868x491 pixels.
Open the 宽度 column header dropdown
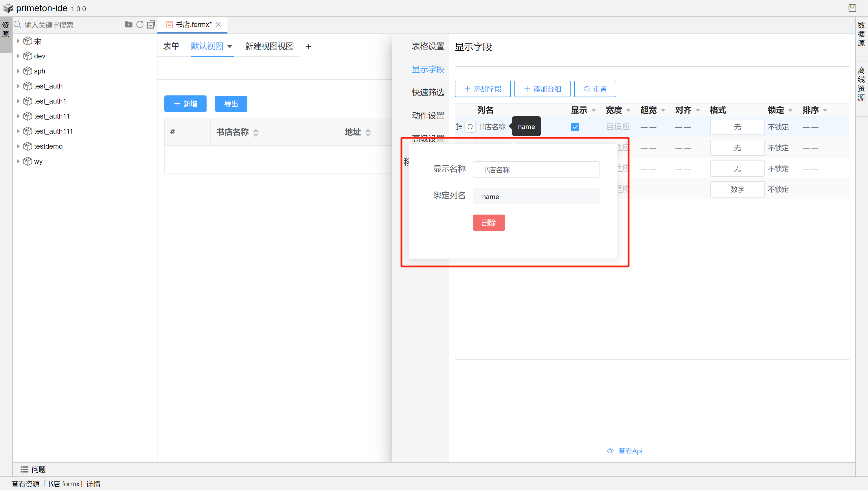(x=628, y=110)
